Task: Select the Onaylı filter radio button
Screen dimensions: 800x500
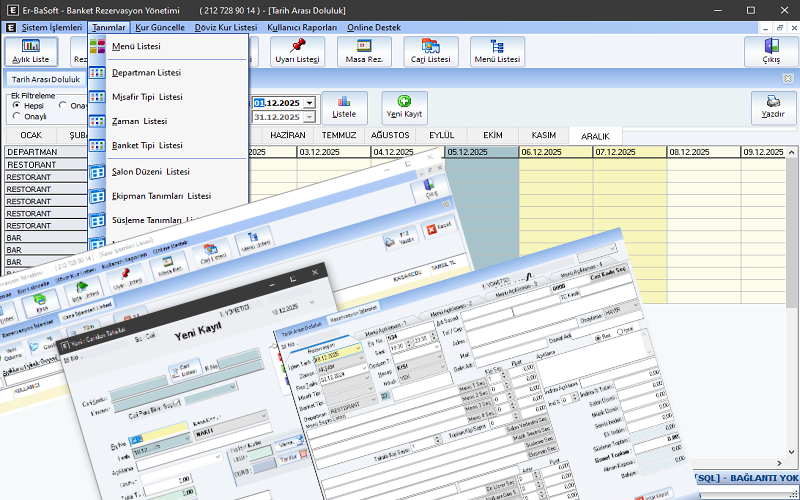Action: 16,117
